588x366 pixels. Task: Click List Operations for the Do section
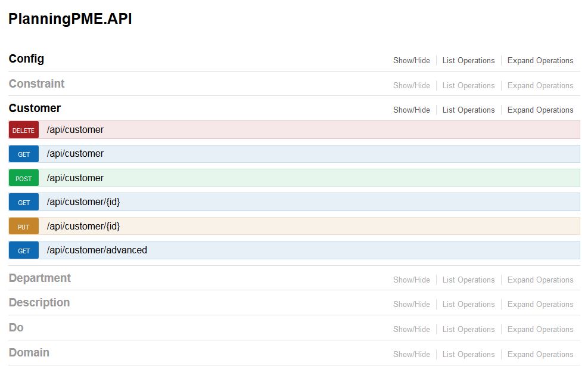[468, 330]
